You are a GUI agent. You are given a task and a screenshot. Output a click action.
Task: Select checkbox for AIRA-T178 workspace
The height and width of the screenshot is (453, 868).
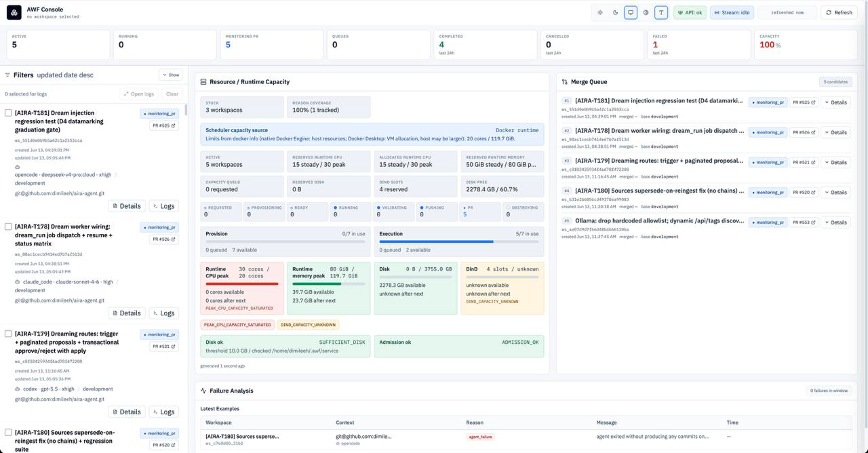[x=8, y=226]
